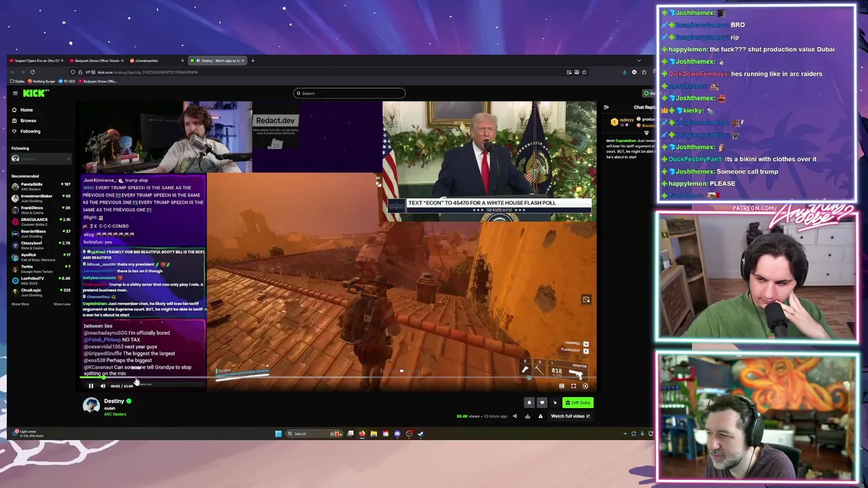This screenshot has width=868, height=488.
Task: Mute the clip volume speaker icon
Action: coord(103,386)
